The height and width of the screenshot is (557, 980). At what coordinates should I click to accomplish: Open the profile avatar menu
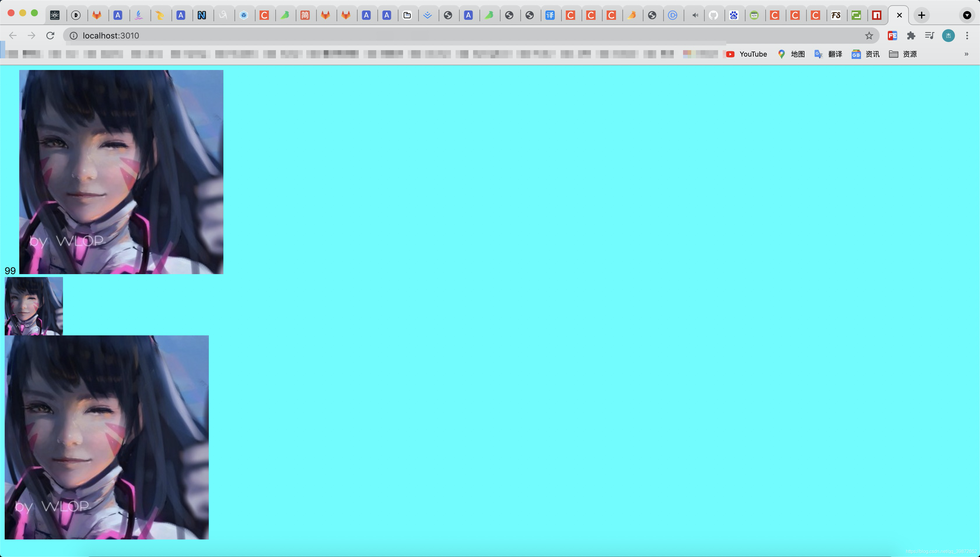click(x=948, y=36)
